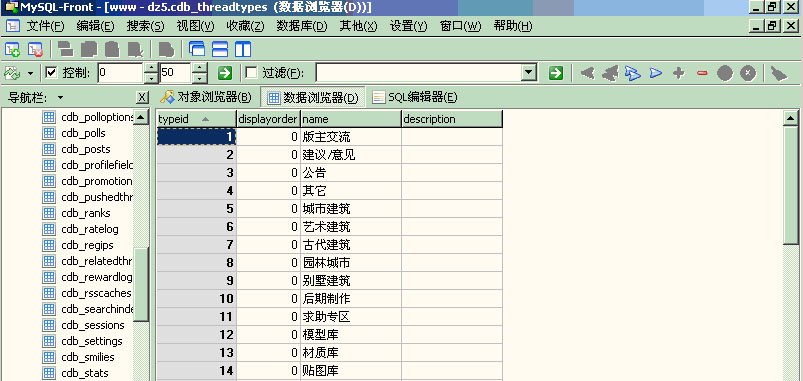Click the description column header
This screenshot has height=381, width=803.
[x=452, y=119]
